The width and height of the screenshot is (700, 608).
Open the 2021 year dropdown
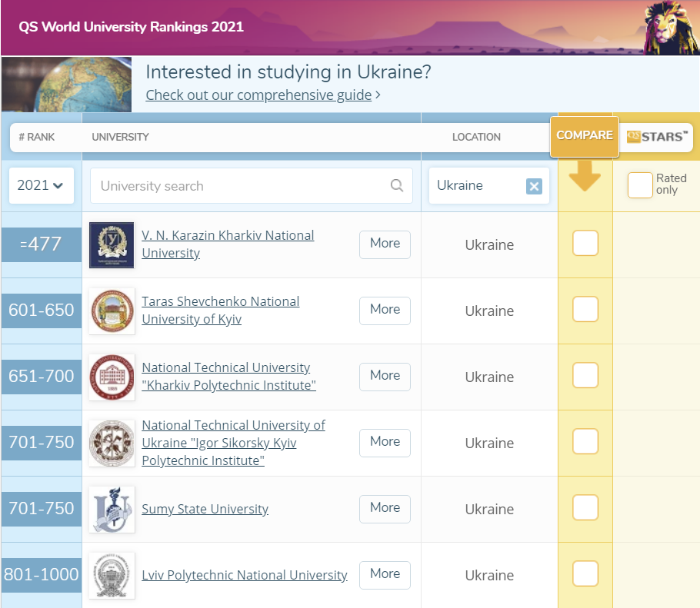pos(41,185)
